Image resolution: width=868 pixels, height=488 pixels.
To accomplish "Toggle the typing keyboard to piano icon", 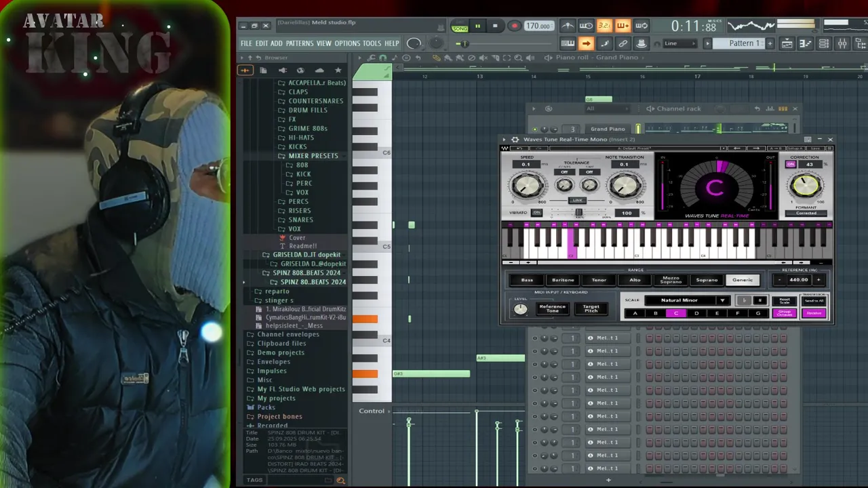I will click(568, 44).
